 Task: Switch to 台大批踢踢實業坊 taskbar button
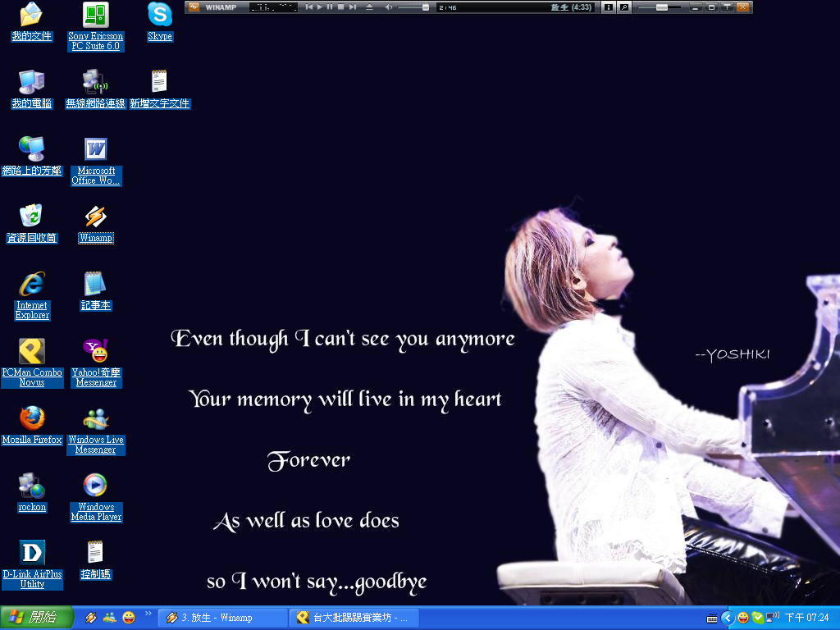click(354, 618)
